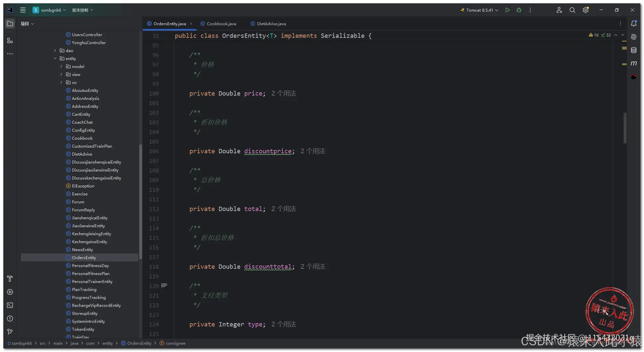
Task: Open the Maven tool window
Action: coord(634,63)
